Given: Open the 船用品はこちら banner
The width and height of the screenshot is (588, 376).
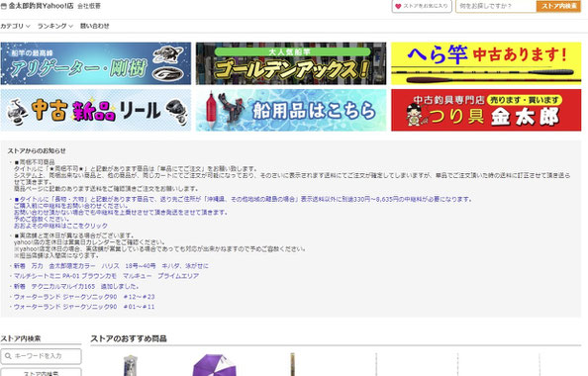Looking at the screenshot, I should point(291,110).
